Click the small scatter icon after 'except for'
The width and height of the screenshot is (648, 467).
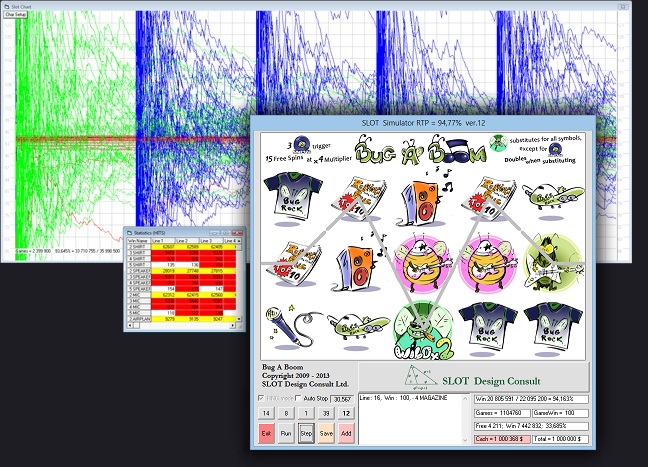point(555,149)
